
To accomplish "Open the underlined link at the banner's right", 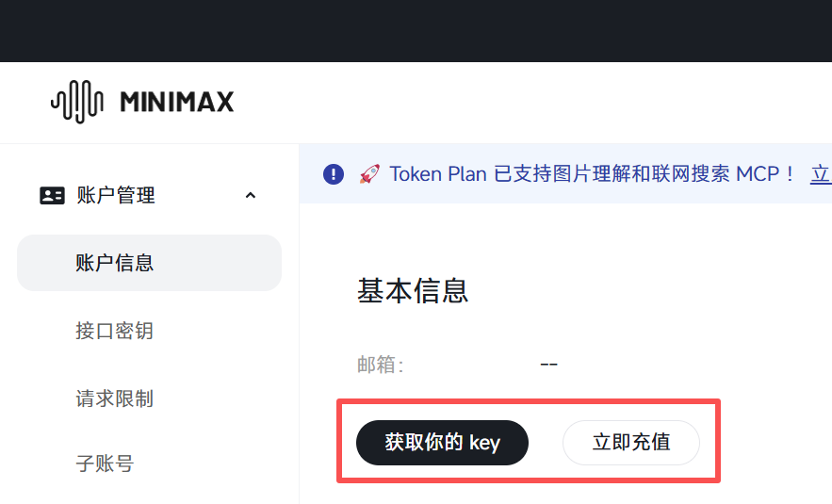I will tap(821, 174).
